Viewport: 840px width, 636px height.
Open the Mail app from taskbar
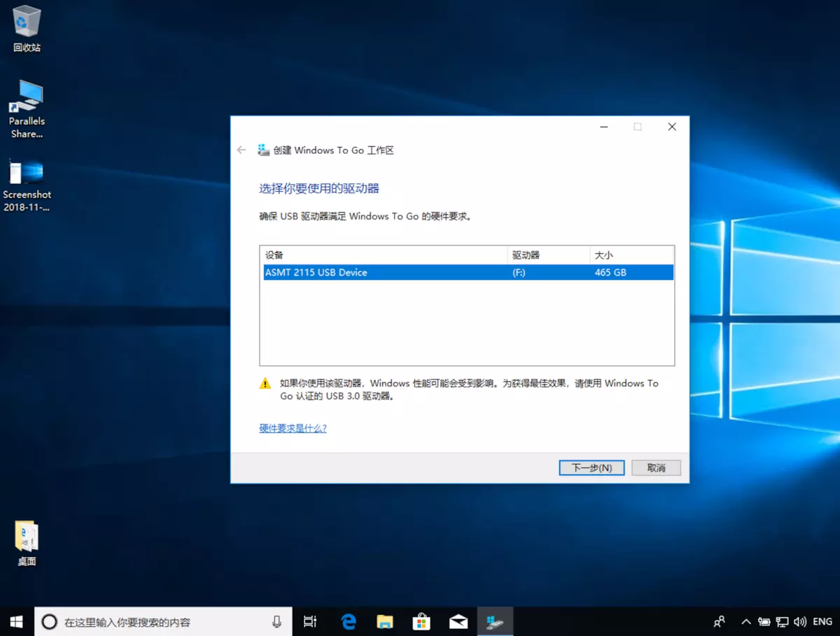click(x=458, y=621)
